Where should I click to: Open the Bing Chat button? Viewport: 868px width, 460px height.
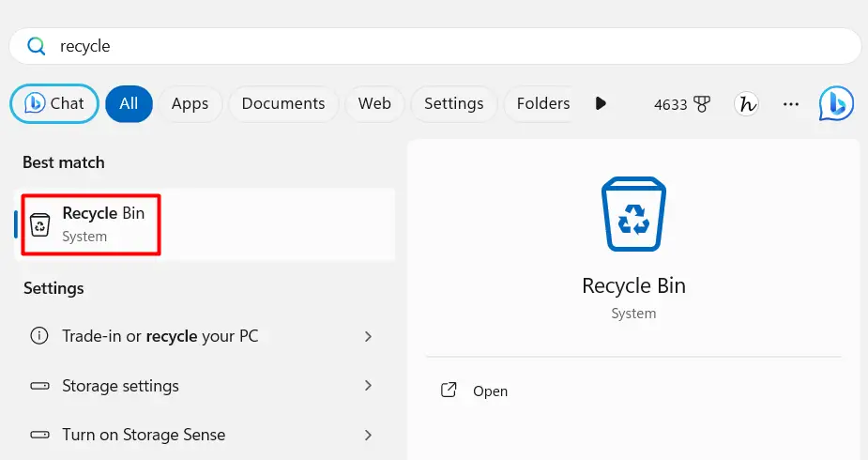(54, 103)
